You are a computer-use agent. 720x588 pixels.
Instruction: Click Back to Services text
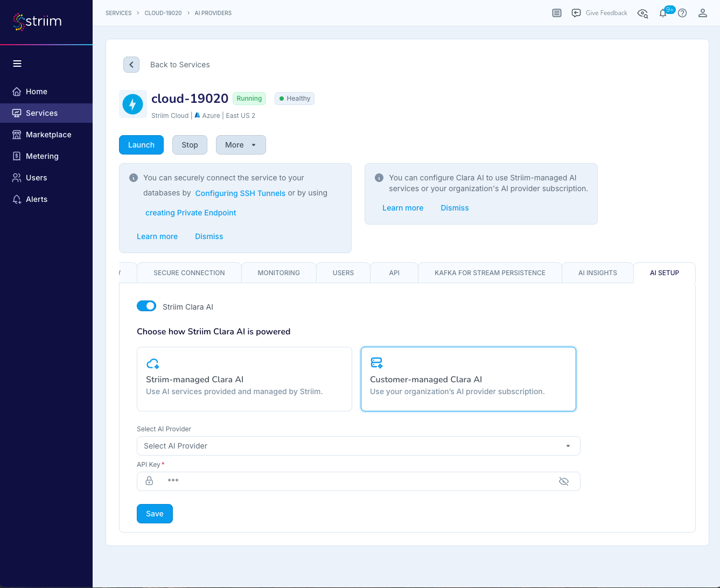[180, 65]
